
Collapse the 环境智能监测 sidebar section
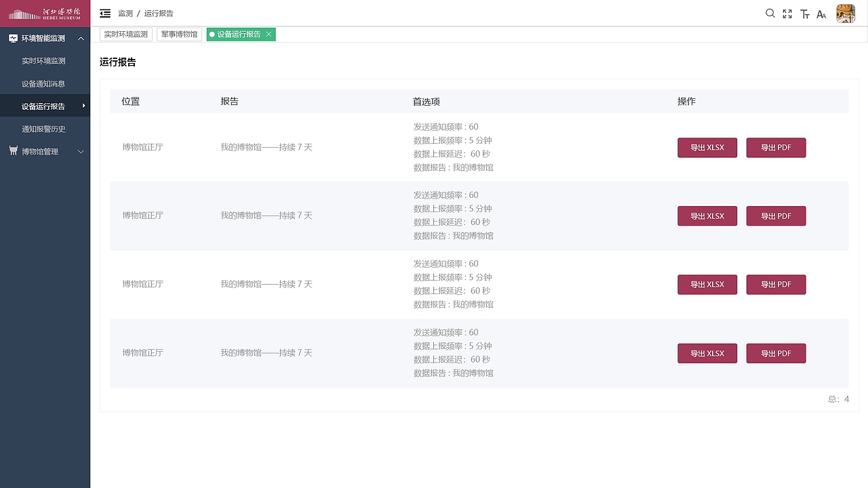(x=81, y=38)
